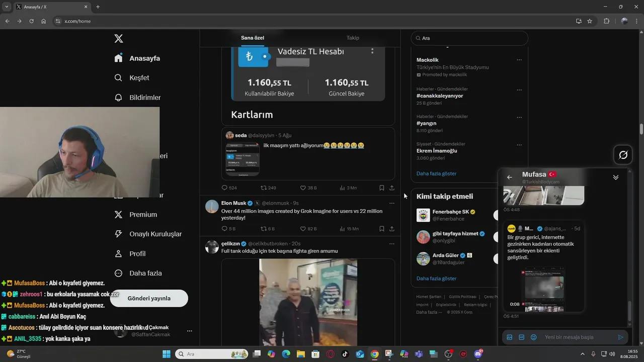
Task: Open Chrome extensions puzzle icon
Action: tap(606, 21)
